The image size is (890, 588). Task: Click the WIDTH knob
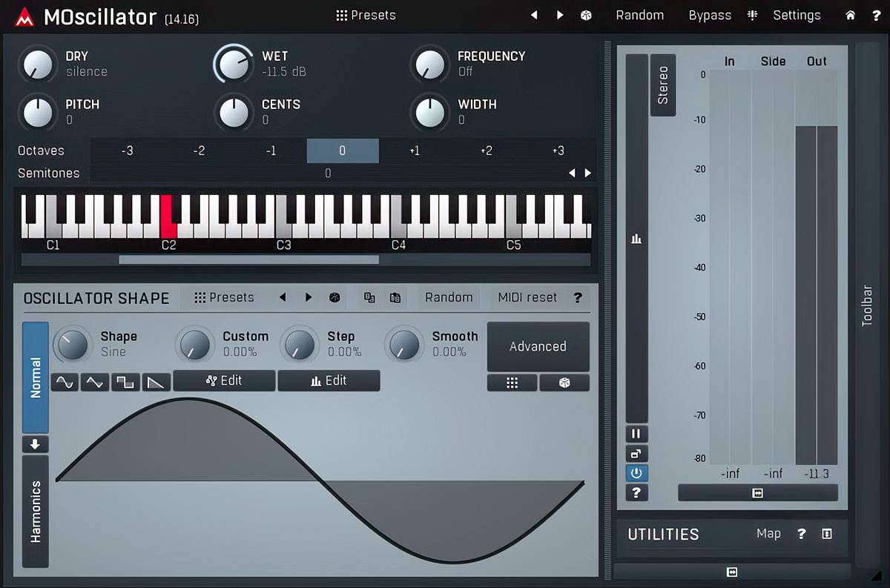[x=429, y=113]
